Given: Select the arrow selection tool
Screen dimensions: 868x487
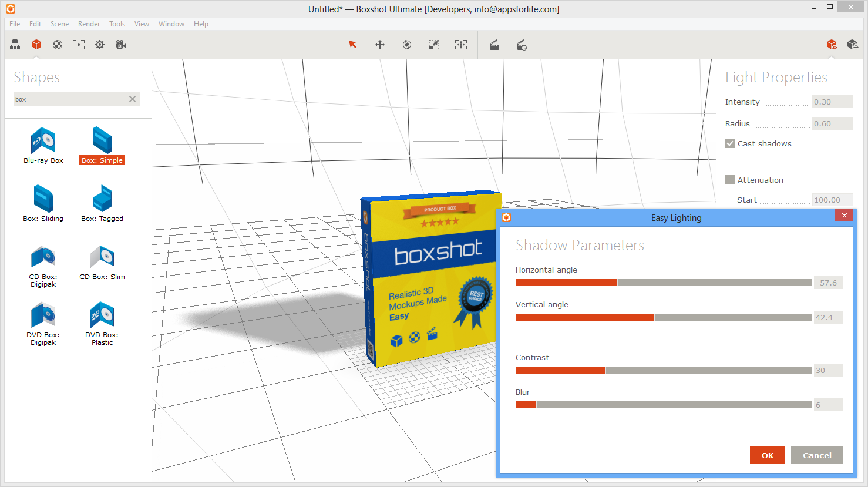Looking at the screenshot, I should (x=353, y=45).
